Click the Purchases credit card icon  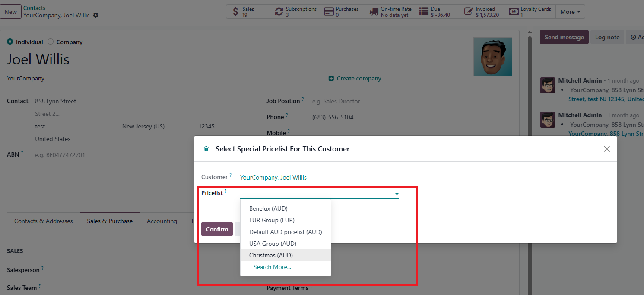click(x=329, y=12)
